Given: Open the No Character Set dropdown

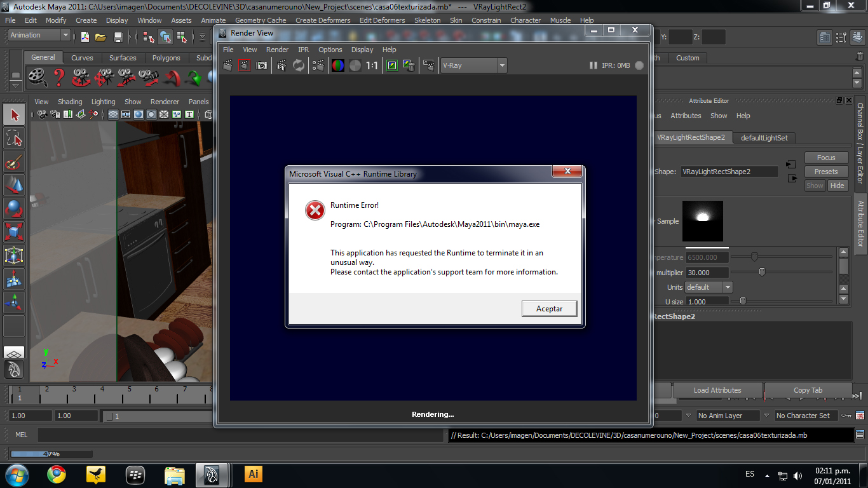Looking at the screenshot, I should click(x=806, y=416).
